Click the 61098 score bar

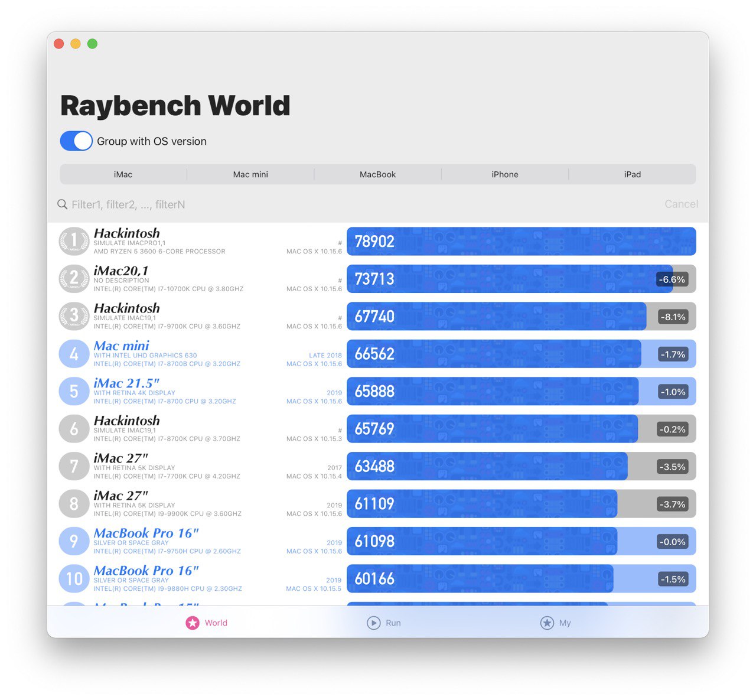click(521, 542)
